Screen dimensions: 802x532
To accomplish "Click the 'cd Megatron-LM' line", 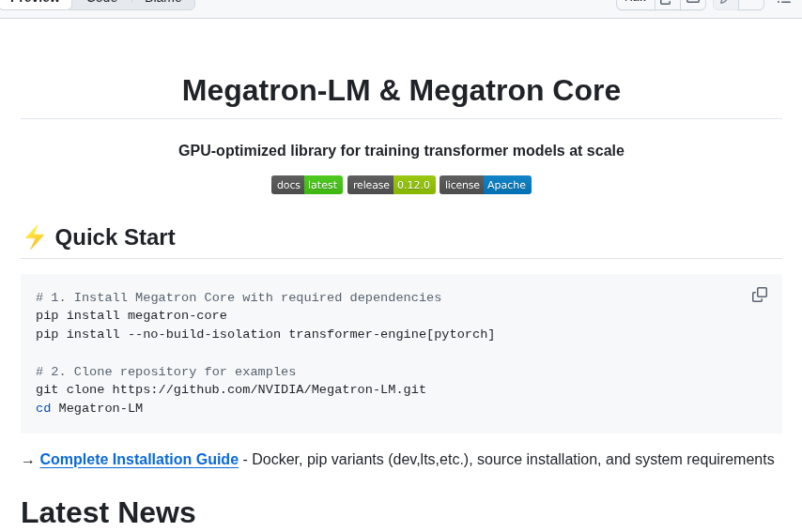I will [89, 408].
